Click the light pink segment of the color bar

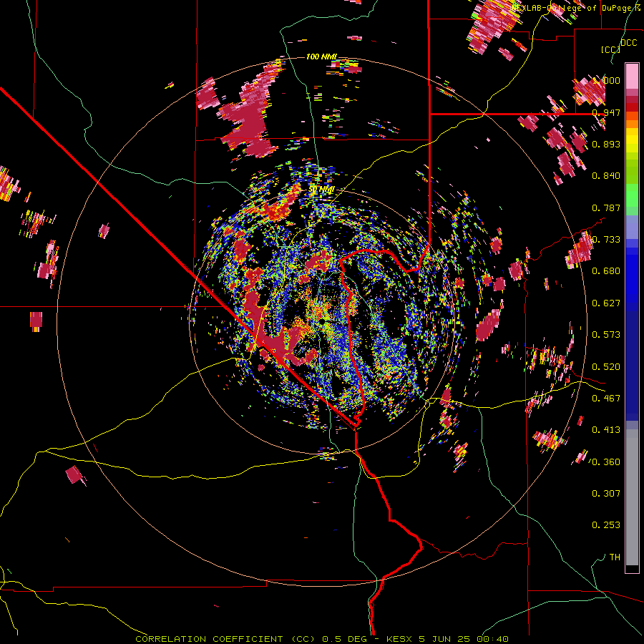point(632,76)
